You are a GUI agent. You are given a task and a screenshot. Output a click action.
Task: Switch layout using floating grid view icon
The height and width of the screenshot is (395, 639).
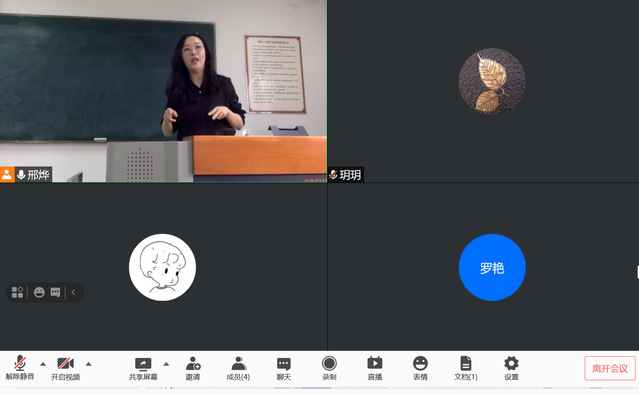[x=18, y=292]
